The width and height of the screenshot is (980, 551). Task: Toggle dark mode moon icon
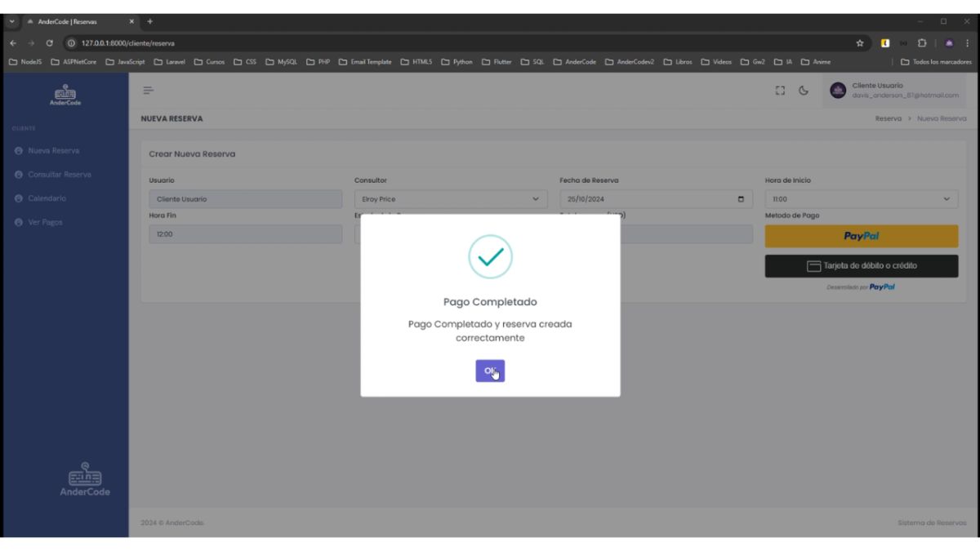point(804,91)
